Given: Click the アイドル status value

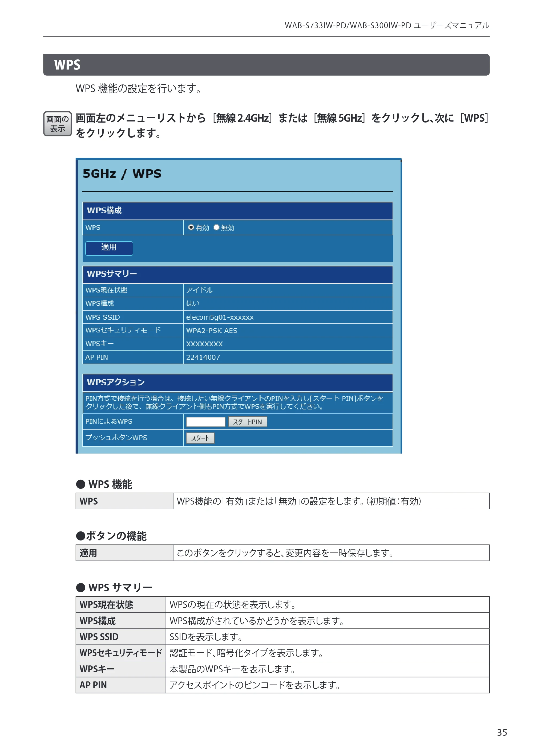Looking at the screenshot, I should click(199, 290).
